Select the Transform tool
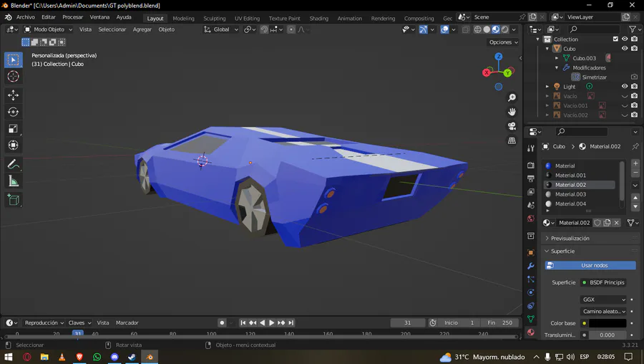644x364 pixels. click(x=13, y=145)
